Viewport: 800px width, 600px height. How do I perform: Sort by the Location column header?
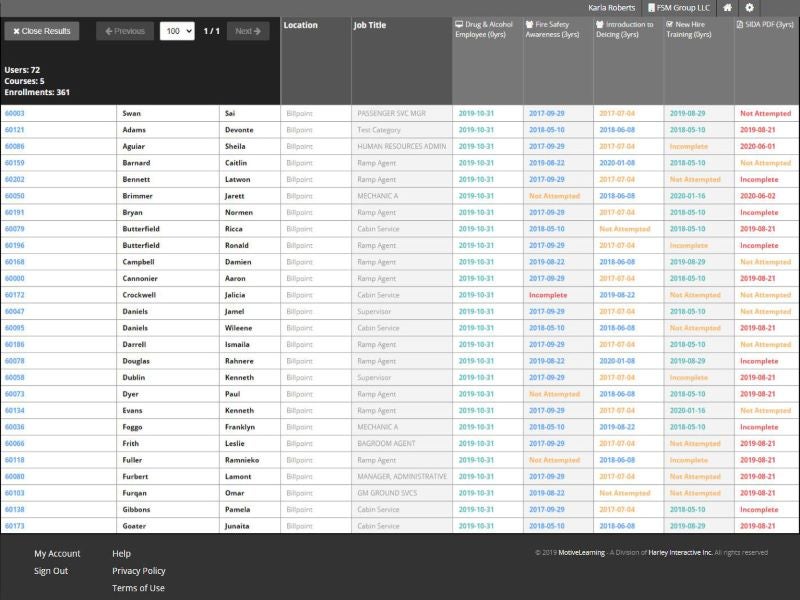pyautogui.click(x=301, y=25)
